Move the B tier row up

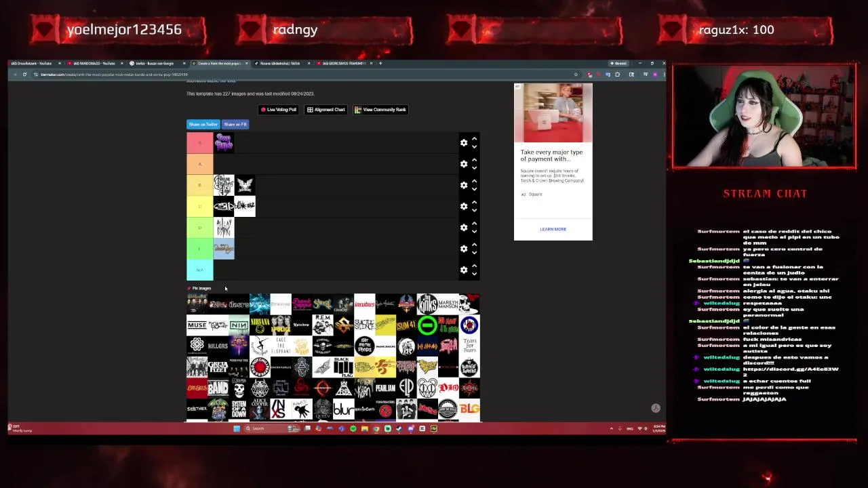pyautogui.click(x=475, y=181)
